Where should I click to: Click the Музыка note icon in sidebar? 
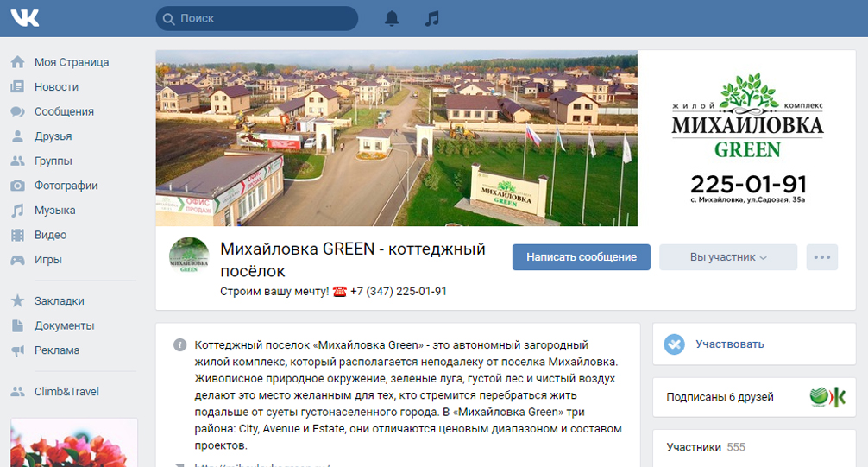tap(18, 210)
